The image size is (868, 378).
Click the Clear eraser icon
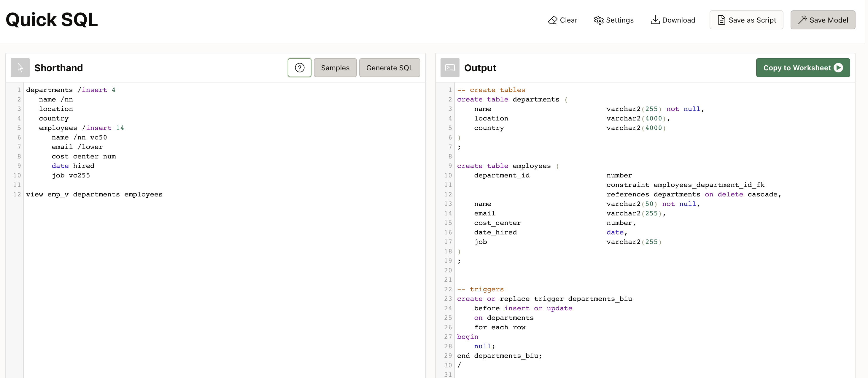click(x=553, y=20)
